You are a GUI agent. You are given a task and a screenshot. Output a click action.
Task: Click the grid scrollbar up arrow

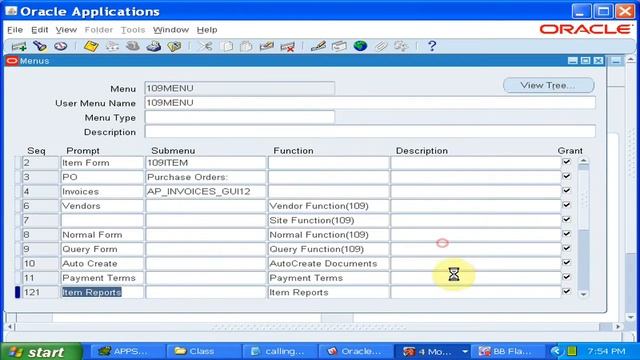point(583,161)
